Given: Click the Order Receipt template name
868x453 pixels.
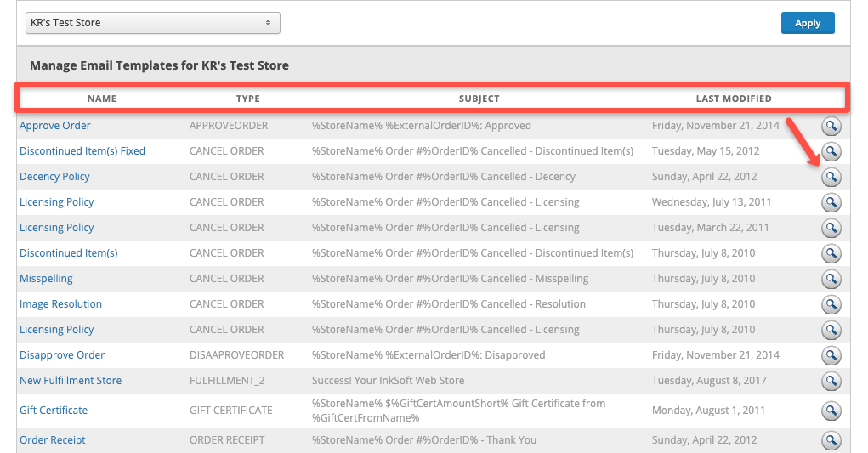Looking at the screenshot, I should point(53,440).
